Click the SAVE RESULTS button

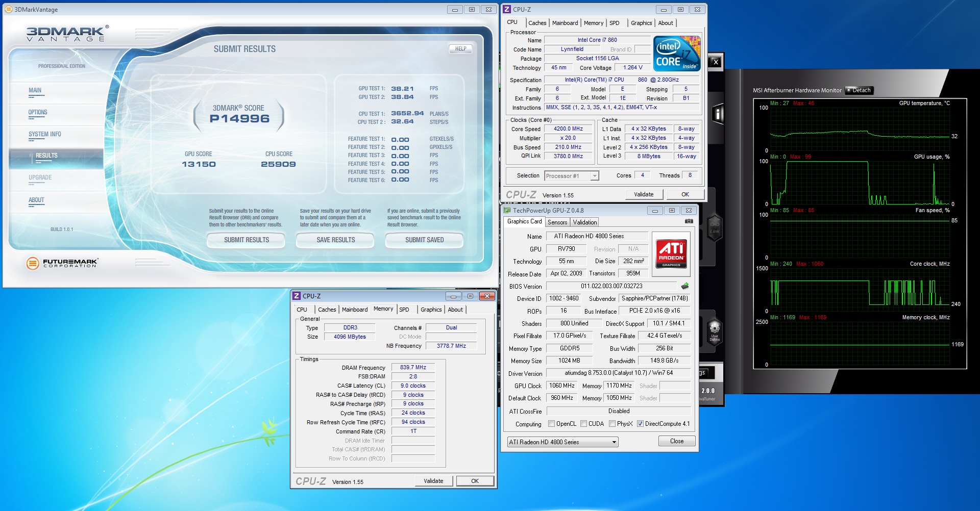335,240
